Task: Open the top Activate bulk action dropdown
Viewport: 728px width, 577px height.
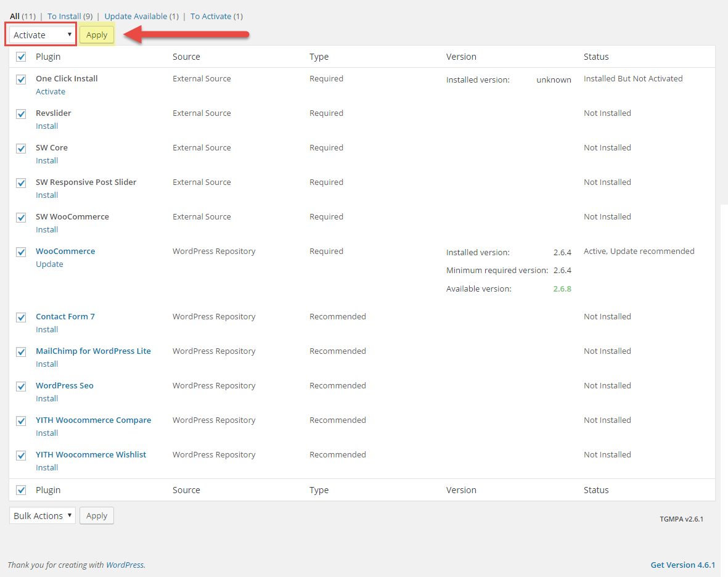Action: pyautogui.click(x=42, y=35)
